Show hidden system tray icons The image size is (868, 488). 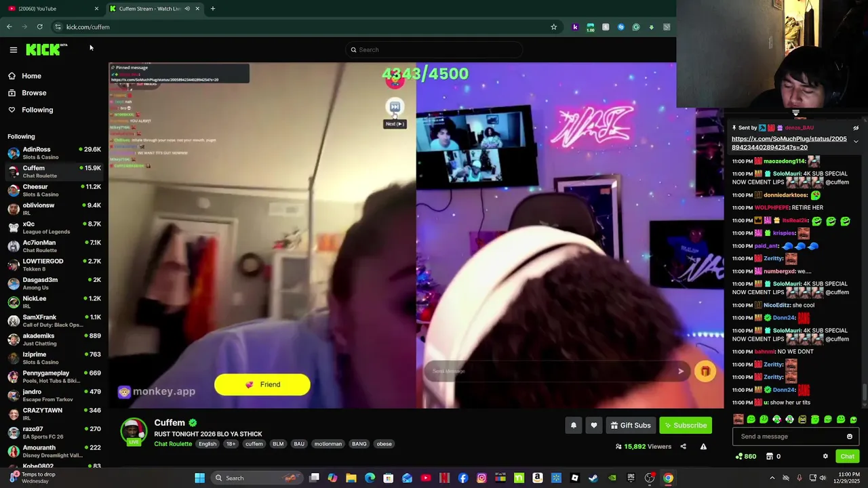click(772, 478)
